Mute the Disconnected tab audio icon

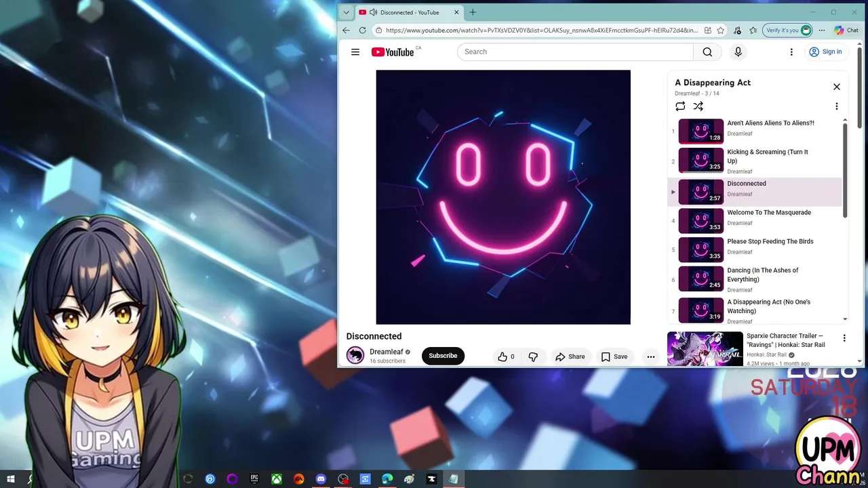[373, 12]
